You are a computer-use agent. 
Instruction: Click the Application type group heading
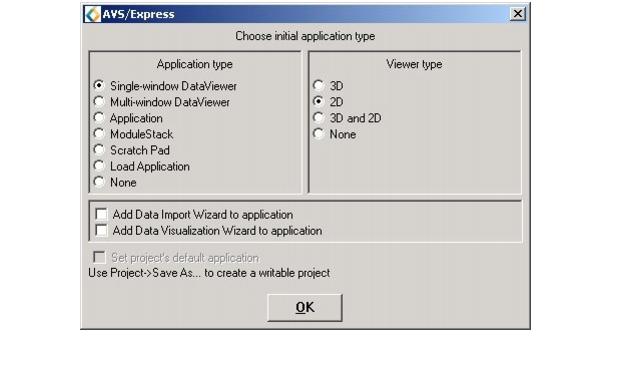tap(194, 64)
